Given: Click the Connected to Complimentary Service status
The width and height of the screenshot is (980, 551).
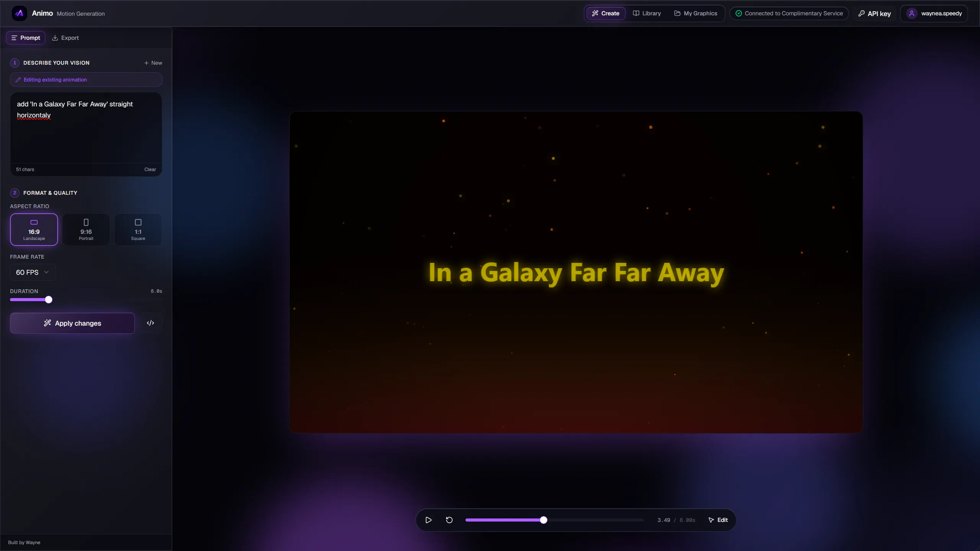Looking at the screenshot, I should click(789, 13).
